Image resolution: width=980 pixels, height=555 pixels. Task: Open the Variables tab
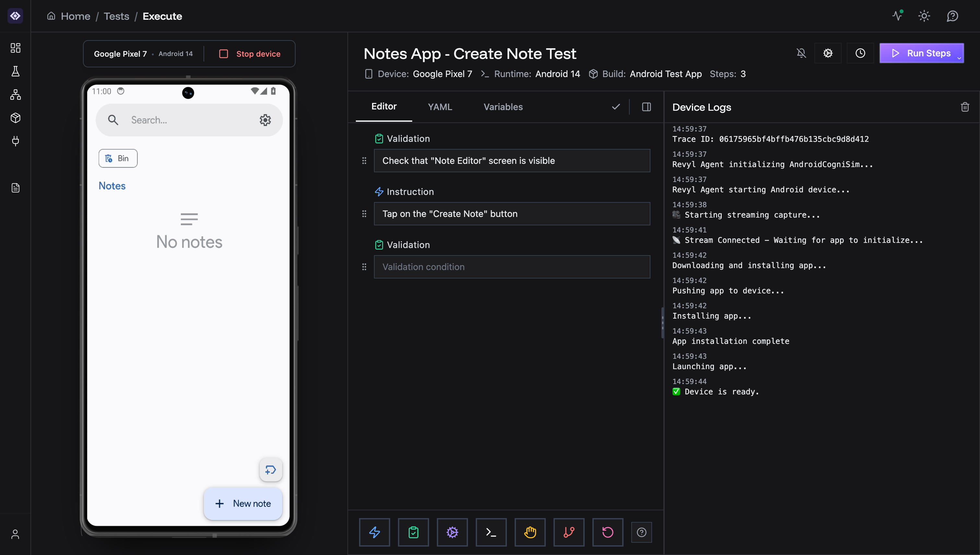[503, 107]
